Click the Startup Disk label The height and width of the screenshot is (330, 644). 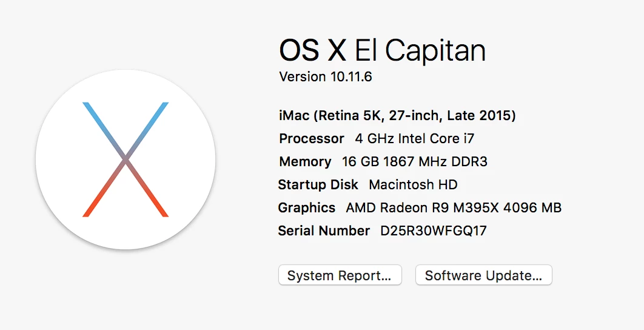[x=318, y=184]
